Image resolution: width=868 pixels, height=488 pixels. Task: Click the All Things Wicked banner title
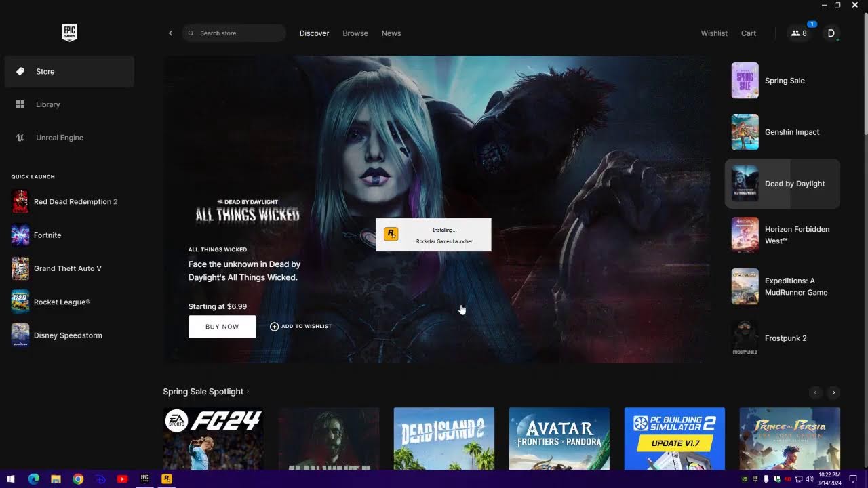point(248,211)
